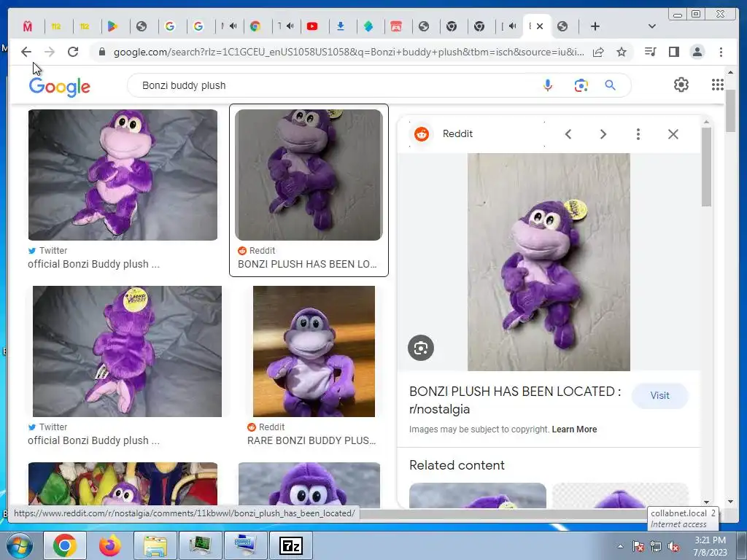
Task: Click the Windows Start button
Action: tap(19, 546)
